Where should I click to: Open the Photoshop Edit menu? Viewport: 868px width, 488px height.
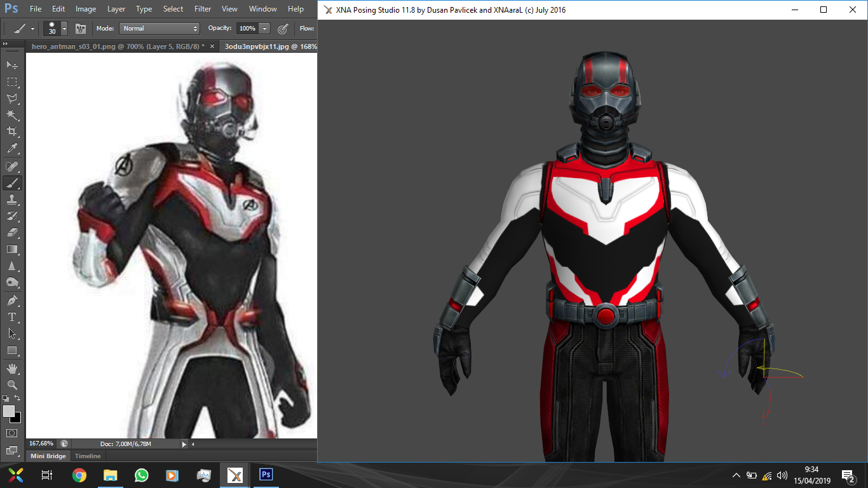[x=58, y=9]
